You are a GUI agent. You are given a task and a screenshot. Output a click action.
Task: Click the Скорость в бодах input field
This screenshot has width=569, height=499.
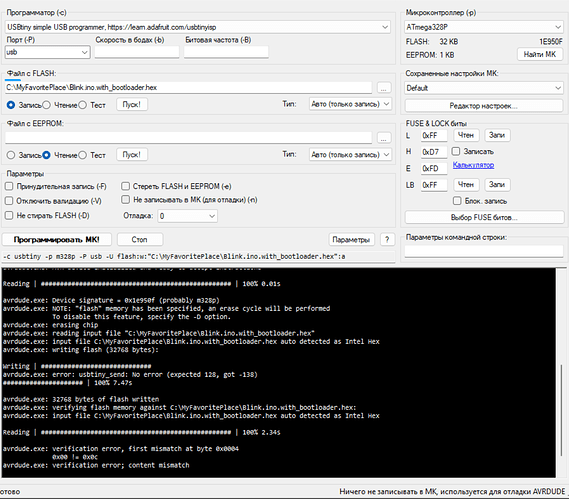137,52
